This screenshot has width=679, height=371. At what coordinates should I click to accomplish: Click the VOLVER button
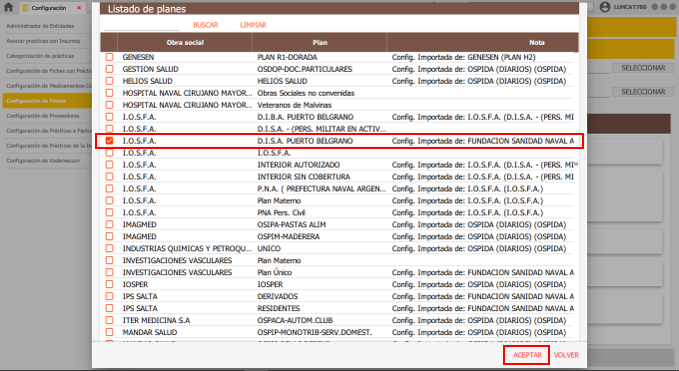[x=566, y=355]
